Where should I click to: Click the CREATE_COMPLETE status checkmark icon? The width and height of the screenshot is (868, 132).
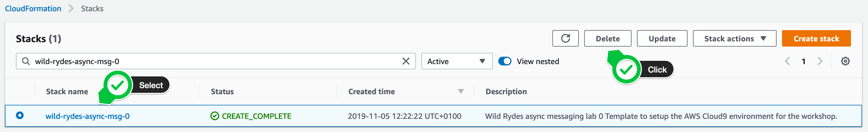coord(215,116)
